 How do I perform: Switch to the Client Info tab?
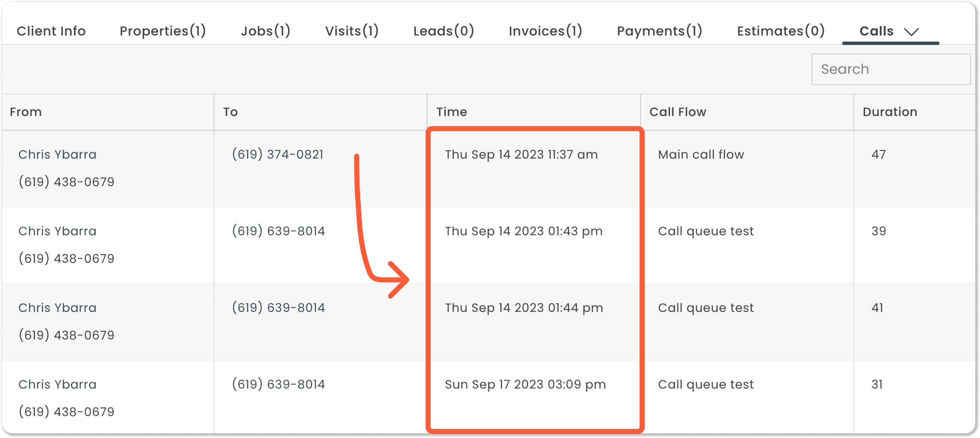tap(51, 31)
